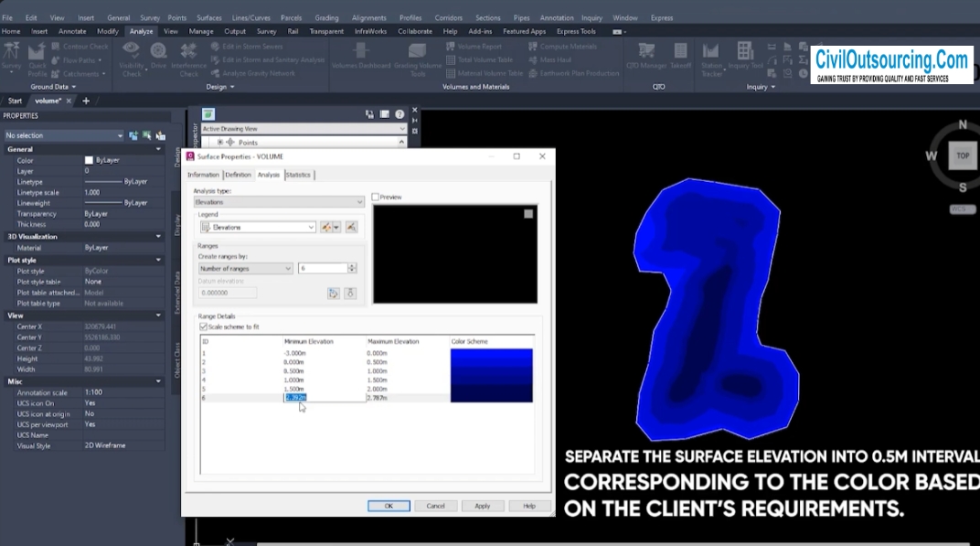Click the Annotation scale 1:100 value

click(x=93, y=392)
